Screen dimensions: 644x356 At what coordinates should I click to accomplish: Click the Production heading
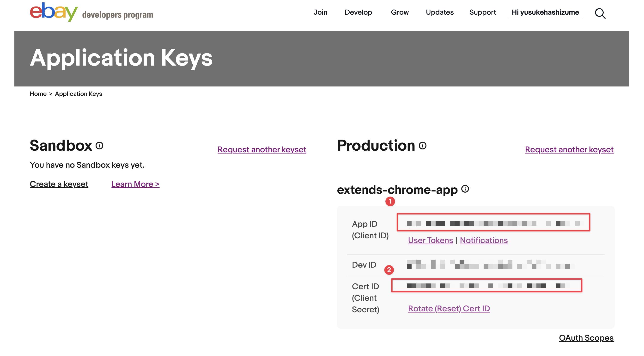pyautogui.click(x=376, y=145)
